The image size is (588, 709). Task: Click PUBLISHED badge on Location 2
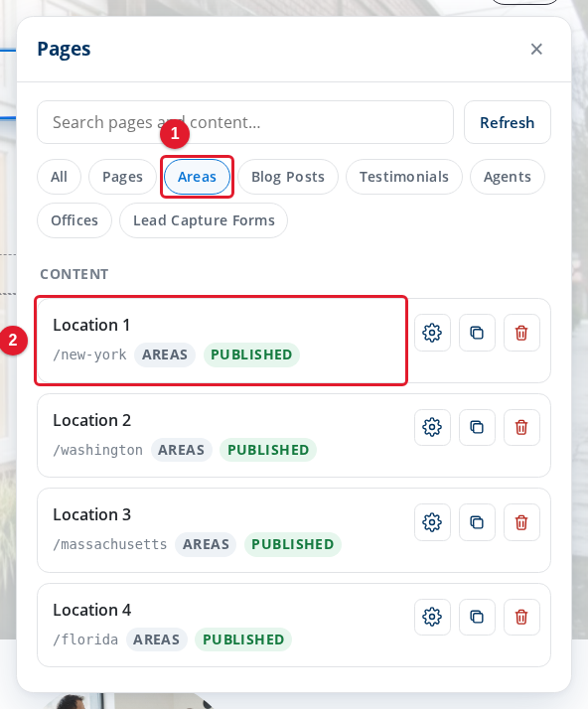pyautogui.click(x=268, y=451)
